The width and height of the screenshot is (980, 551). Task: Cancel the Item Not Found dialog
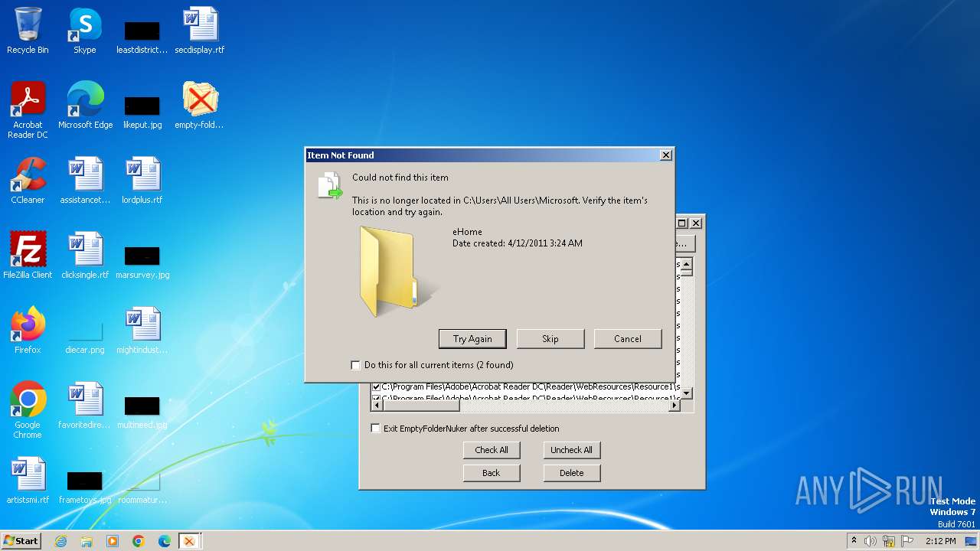click(628, 339)
